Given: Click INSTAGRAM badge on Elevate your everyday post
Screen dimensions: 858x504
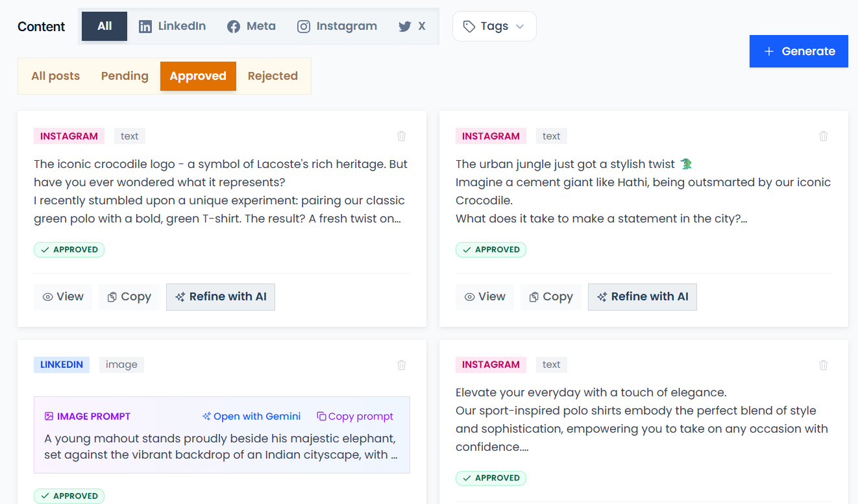Looking at the screenshot, I should 491,365.
